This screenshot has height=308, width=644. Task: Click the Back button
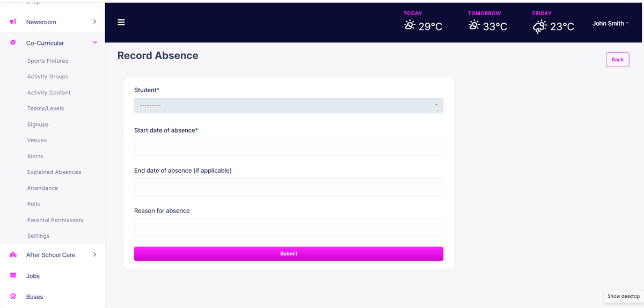[x=617, y=60]
